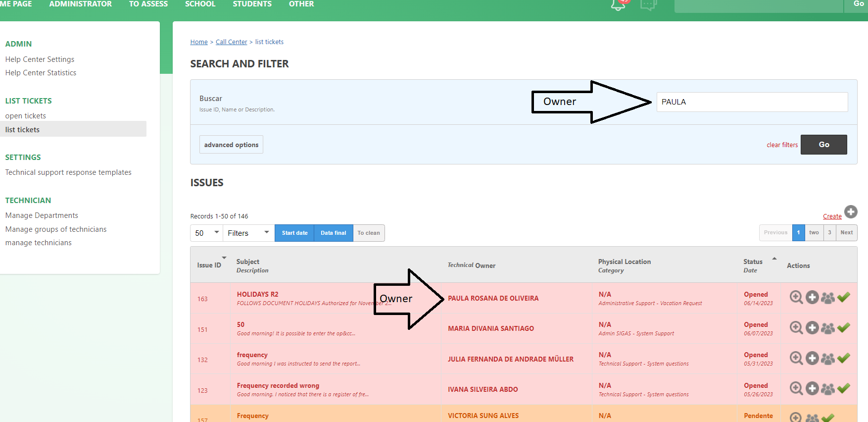Open the STUDENTS menu
Viewport: 868px width, 422px height.
click(x=252, y=4)
